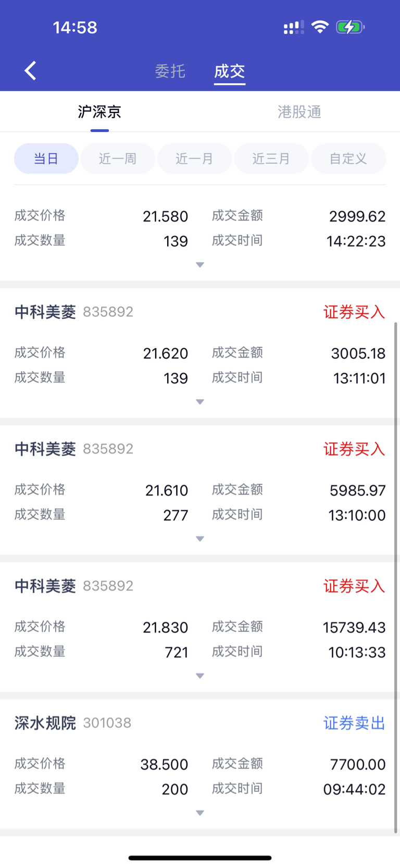Select the 沪深京 market tab
400x868 pixels.
click(99, 112)
